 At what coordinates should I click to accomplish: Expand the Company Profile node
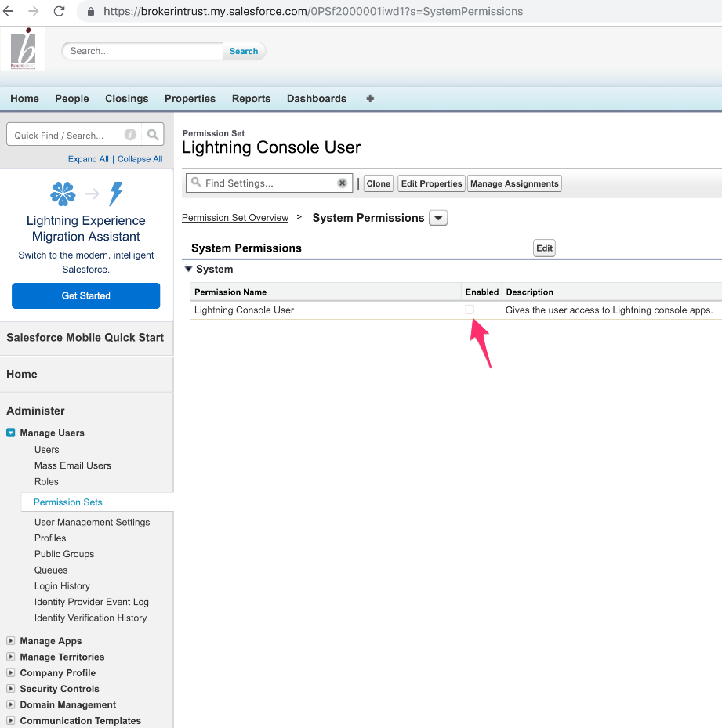pyautogui.click(x=10, y=672)
